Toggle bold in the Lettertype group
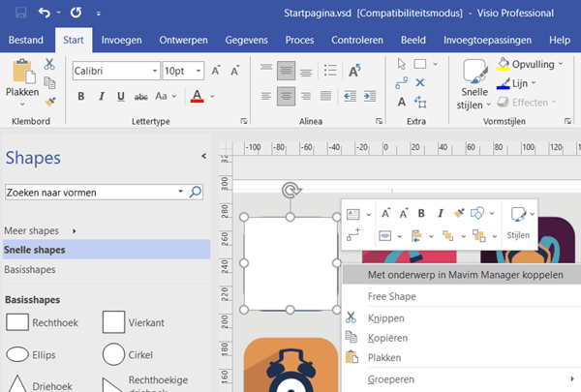581x392 pixels. pyautogui.click(x=81, y=96)
